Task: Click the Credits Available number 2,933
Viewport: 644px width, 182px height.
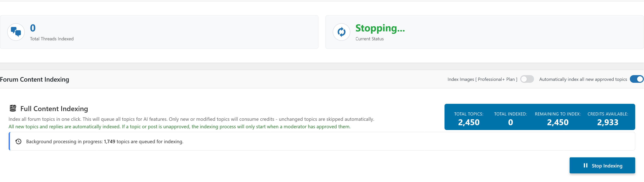Action: click(607, 122)
